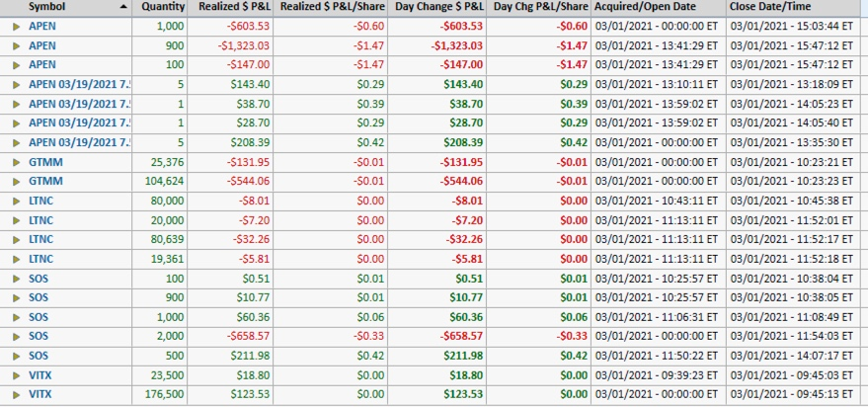Click the sort arrow in Symbol header
Screen dimensions: 868x407
click(122, 7)
